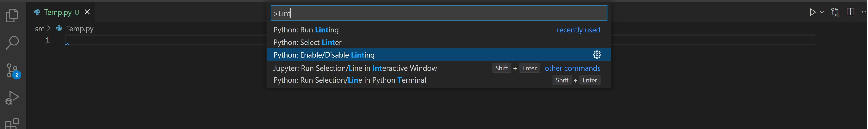Open the Search view in activity bar
The image size is (868, 129).
click(x=12, y=43)
